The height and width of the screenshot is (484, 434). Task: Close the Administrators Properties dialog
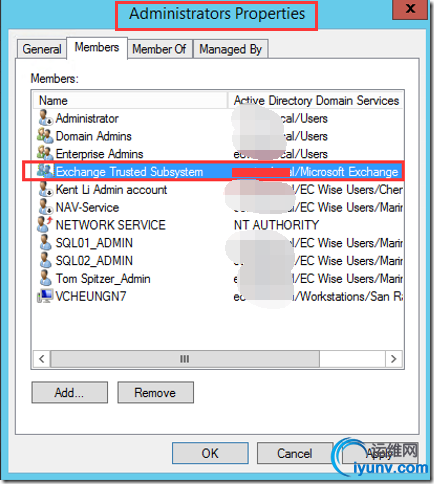point(410,9)
